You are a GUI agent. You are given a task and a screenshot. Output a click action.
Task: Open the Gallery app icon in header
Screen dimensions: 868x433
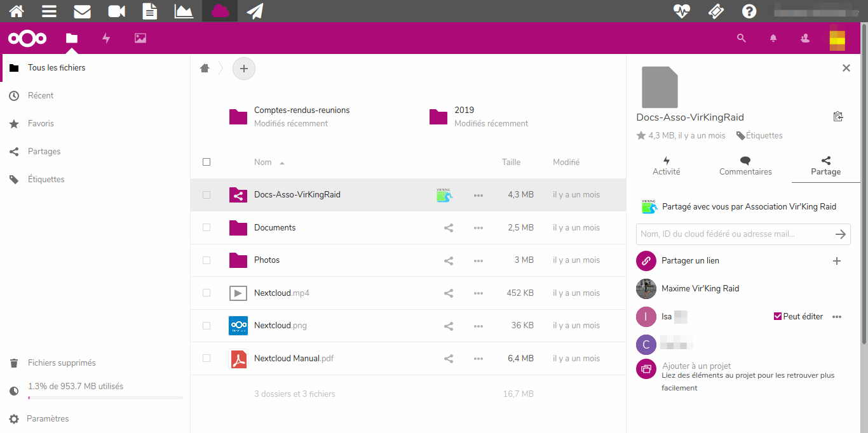click(140, 38)
